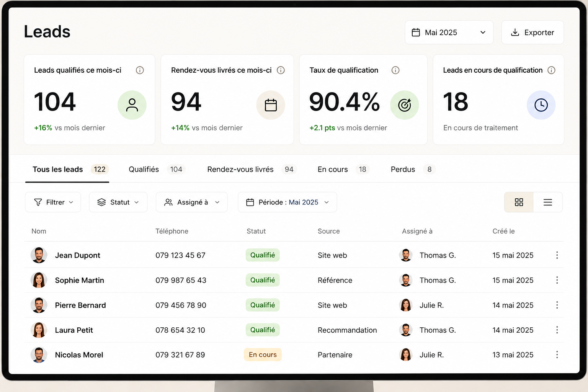Expand the Statut filter dropdown
Screen dimensions: 588x392
tap(118, 202)
